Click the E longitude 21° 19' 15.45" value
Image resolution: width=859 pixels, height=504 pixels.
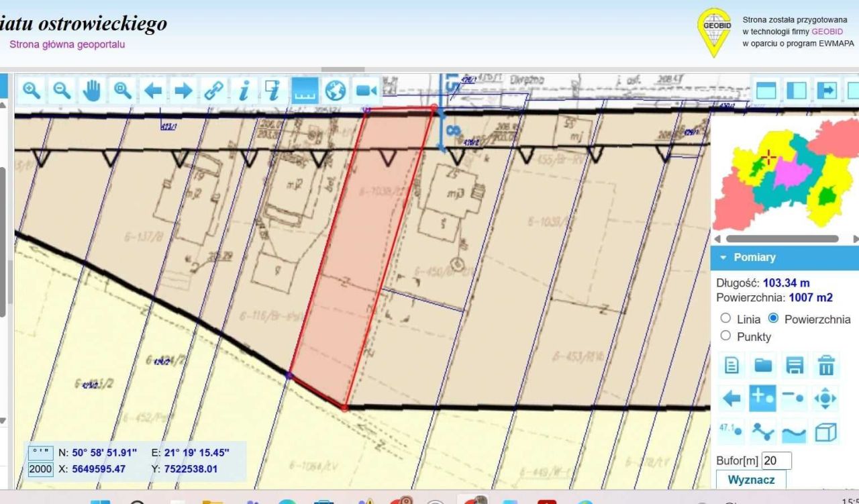[x=197, y=452]
